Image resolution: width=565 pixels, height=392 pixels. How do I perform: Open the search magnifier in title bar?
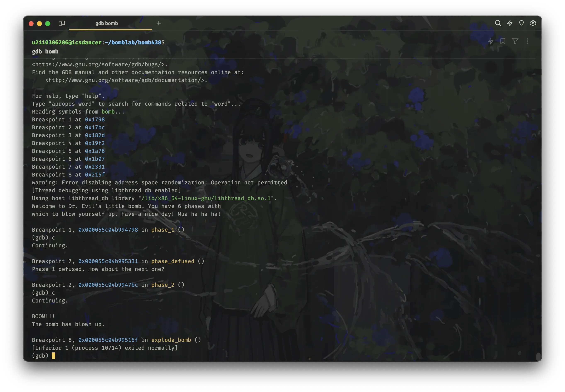tap(498, 23)
